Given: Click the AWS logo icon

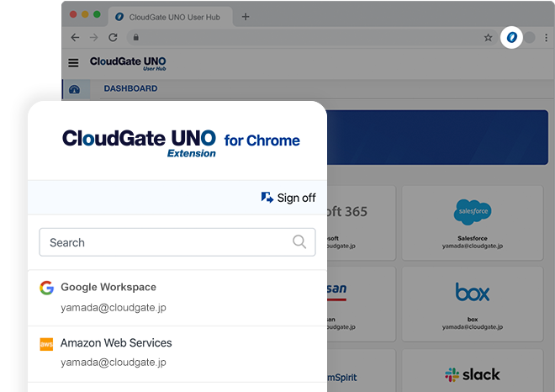Looking at the screenshot, I should 46,344.
